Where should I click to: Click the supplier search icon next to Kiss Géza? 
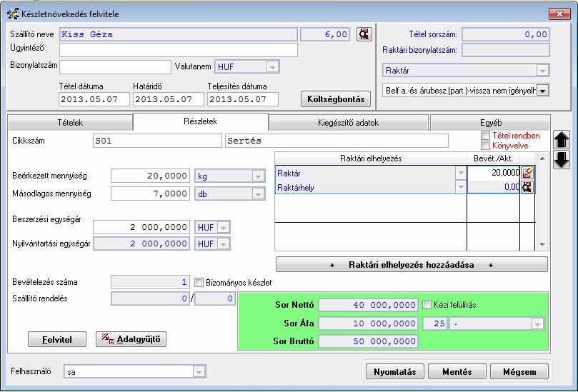(x=364, y=34)
